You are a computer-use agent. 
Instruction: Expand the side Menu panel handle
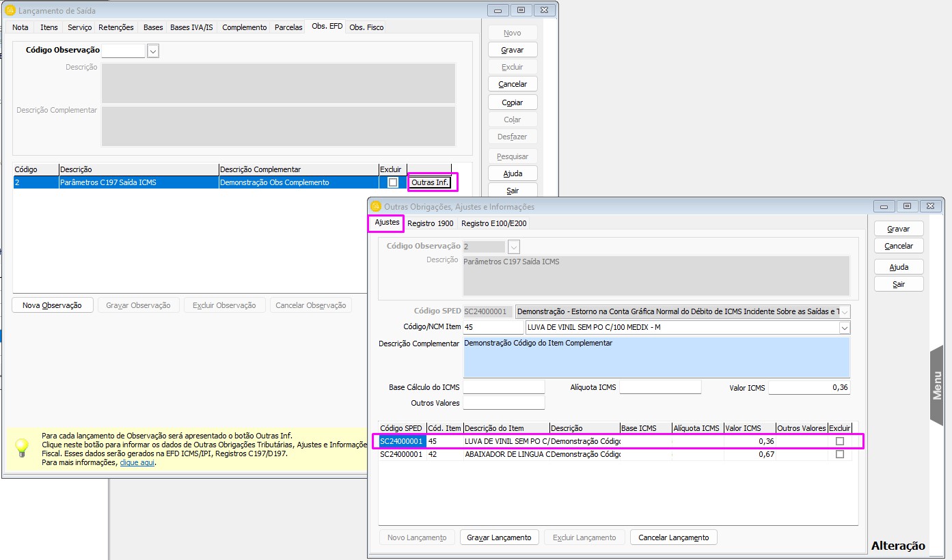point(938,385)
